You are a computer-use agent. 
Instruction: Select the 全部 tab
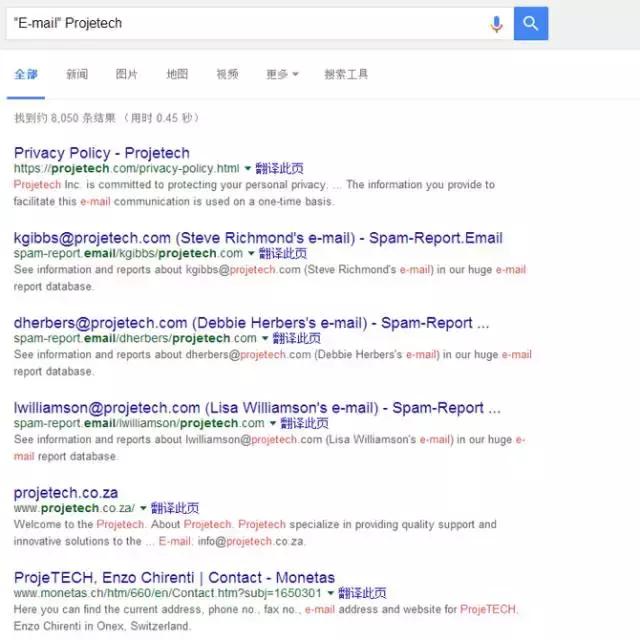tap(26, 74)
